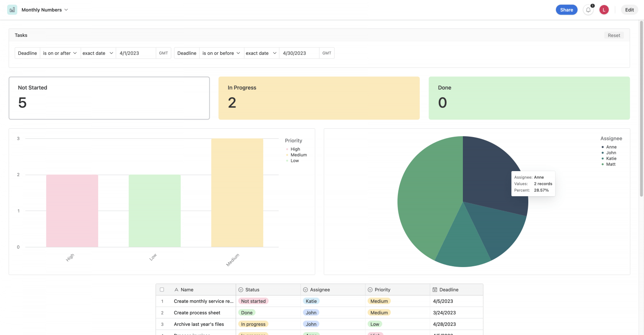This screenshot has width=644, height=335.
Task: Toggle the select-all checkbox in the table header
Action: point(162,289)
